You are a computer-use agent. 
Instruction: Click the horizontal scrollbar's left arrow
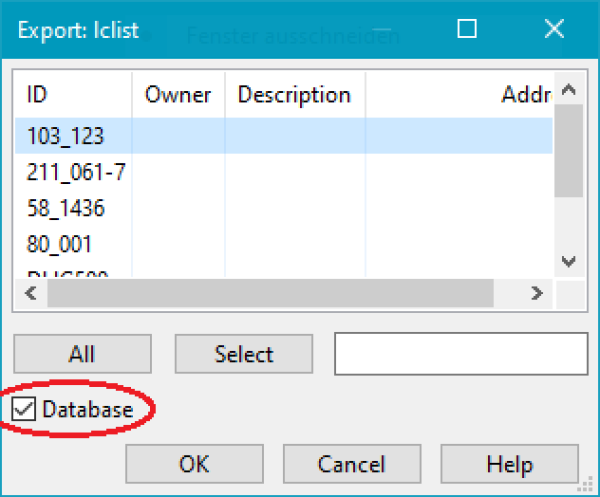click(29, 293)
